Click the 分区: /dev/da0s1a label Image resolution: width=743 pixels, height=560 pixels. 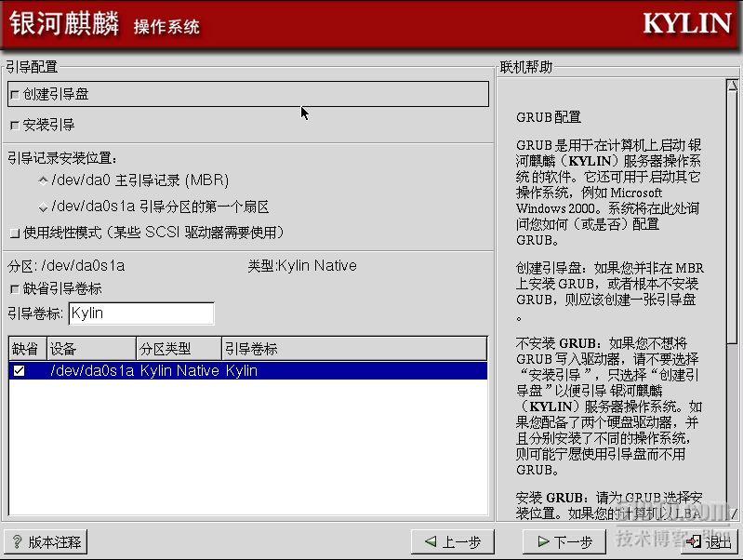click(x=66, y=266)
